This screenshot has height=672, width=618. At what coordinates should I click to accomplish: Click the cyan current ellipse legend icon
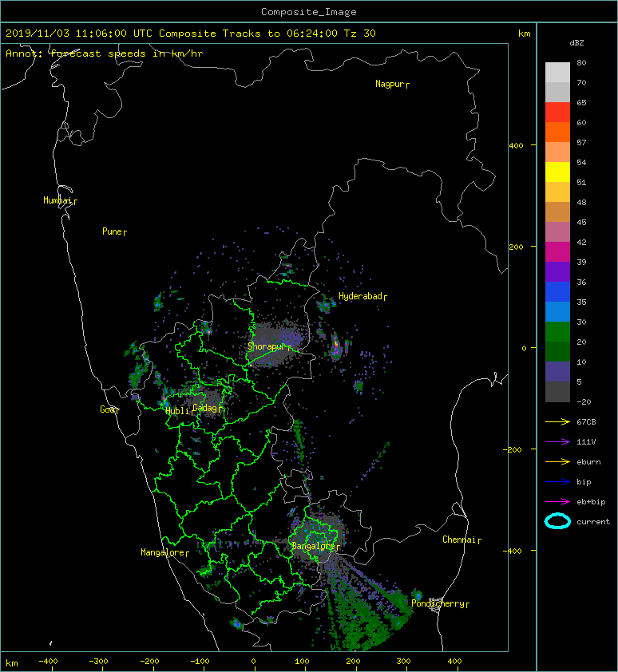click(557, 522)
